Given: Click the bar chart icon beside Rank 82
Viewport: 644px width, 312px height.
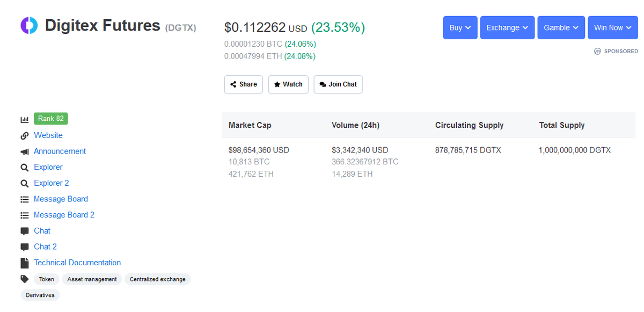Looking at the screenshot, I should pyautogui.click(x=25, y=118).
